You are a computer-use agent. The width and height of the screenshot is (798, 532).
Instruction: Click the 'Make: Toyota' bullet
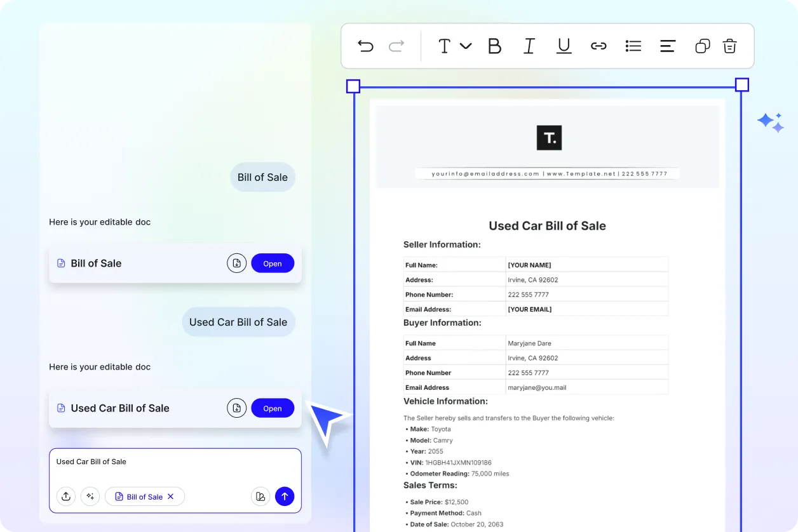(428, 429)
